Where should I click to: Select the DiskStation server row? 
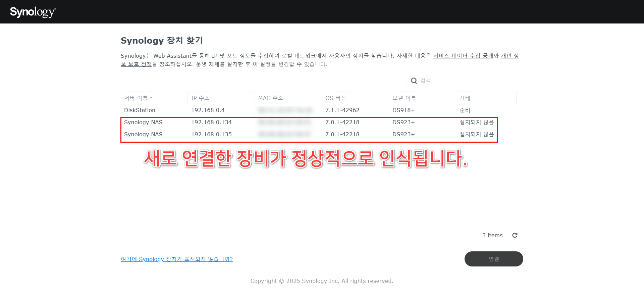[322, 110]
